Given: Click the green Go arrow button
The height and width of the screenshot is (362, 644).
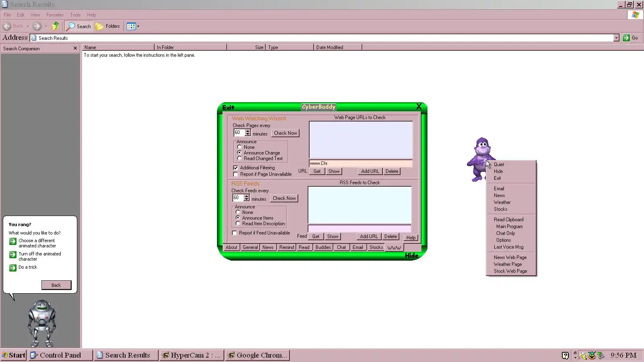Looking at the screenshot, I should pyautogui.click(x=626, y=38).
